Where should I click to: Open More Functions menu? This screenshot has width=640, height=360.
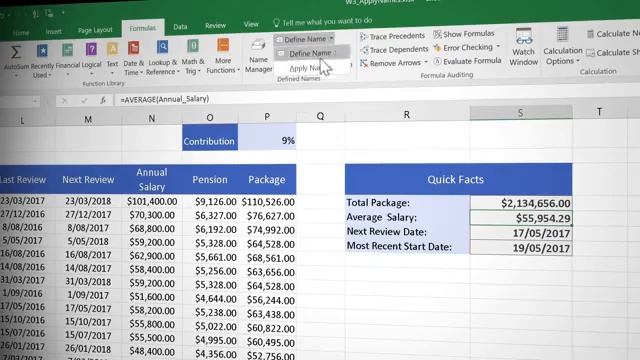click(223, 55)
